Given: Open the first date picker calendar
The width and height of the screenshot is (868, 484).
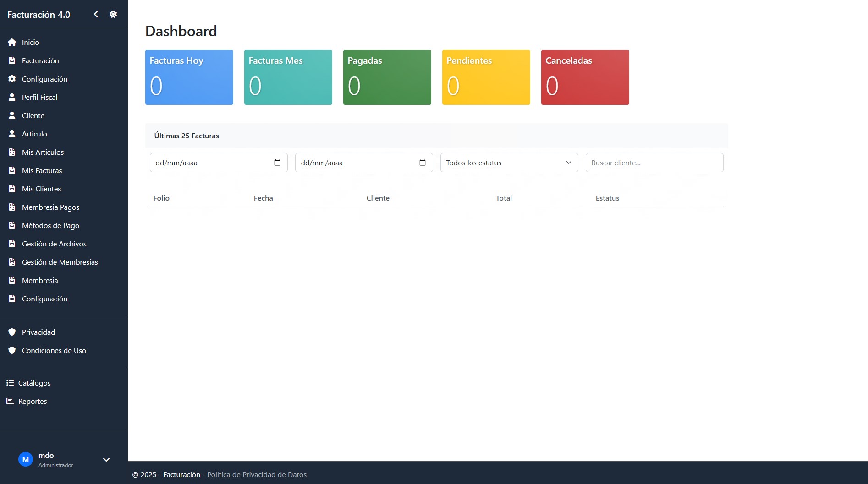Looking at the screenshot, I should pos(277,162).
